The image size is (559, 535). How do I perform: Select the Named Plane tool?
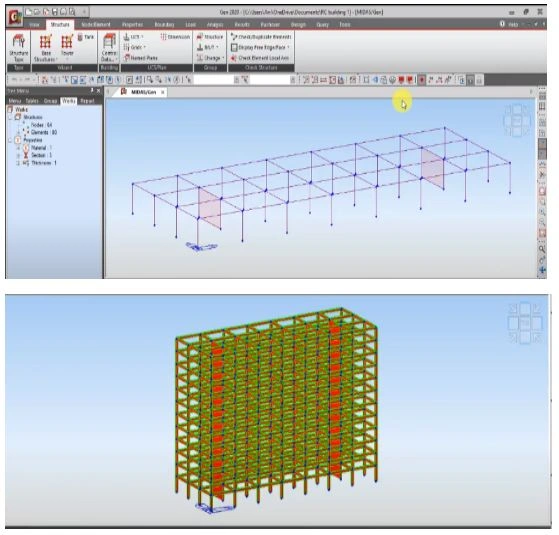click(x=141, y=58)
